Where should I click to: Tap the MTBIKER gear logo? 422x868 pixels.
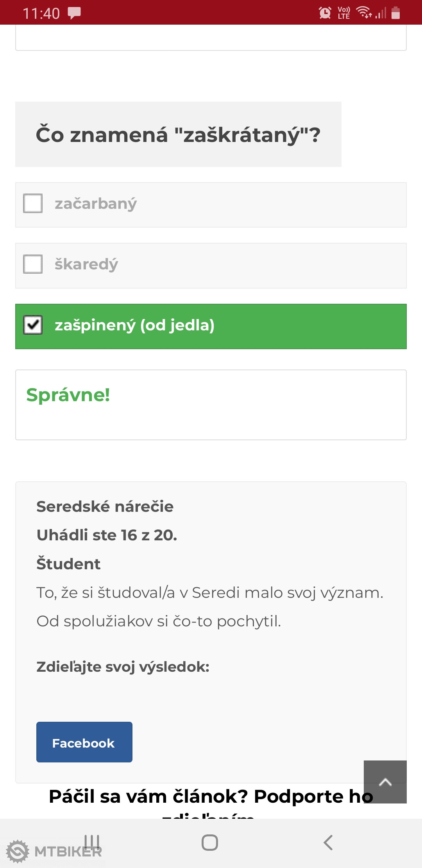(18, 851)
